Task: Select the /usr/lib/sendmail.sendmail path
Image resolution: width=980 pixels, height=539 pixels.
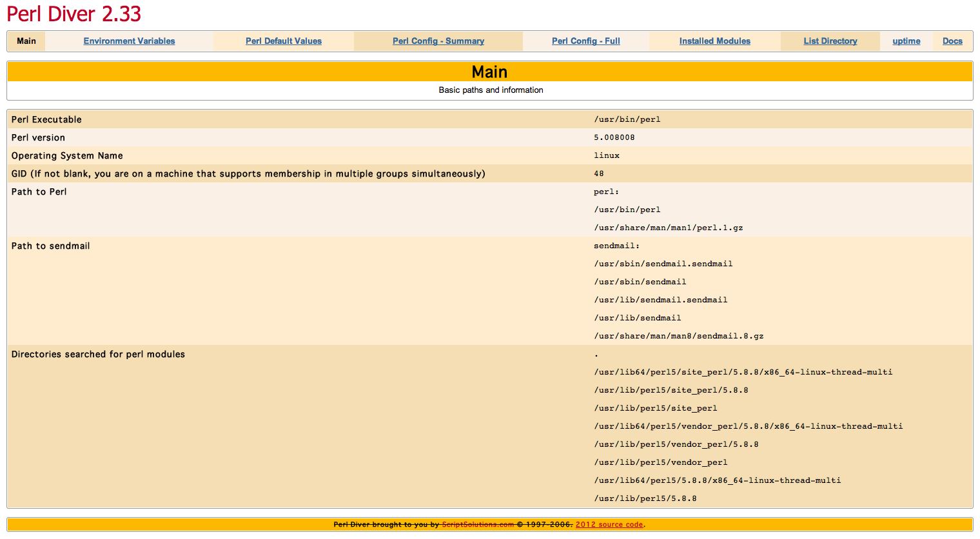Action: click(661, 300)
